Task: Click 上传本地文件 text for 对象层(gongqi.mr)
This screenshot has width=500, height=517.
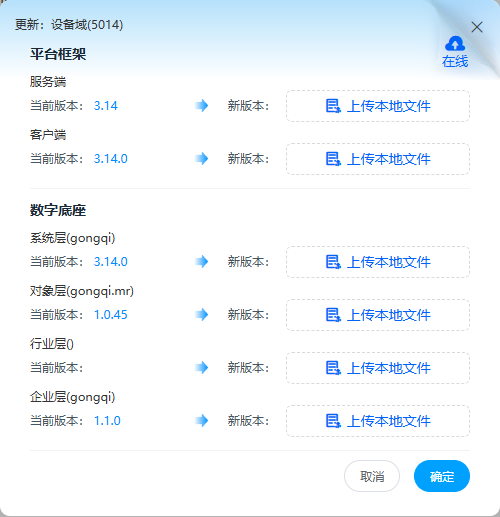Action: 389,315
